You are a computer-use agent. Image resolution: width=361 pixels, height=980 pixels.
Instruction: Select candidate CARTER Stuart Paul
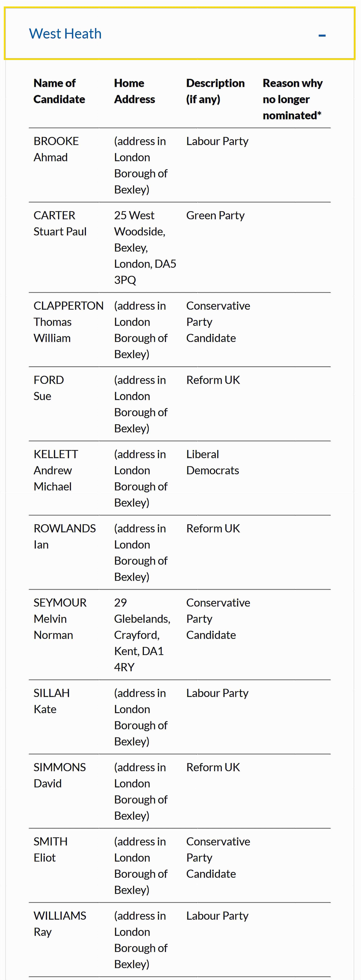(60, 223)
